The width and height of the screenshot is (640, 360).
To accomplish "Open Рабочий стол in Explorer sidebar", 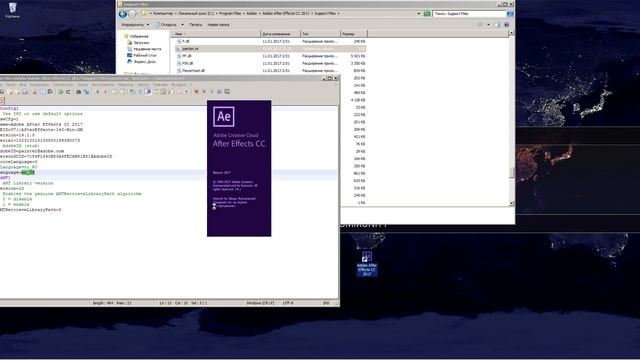I will click(x=142, y=55).
